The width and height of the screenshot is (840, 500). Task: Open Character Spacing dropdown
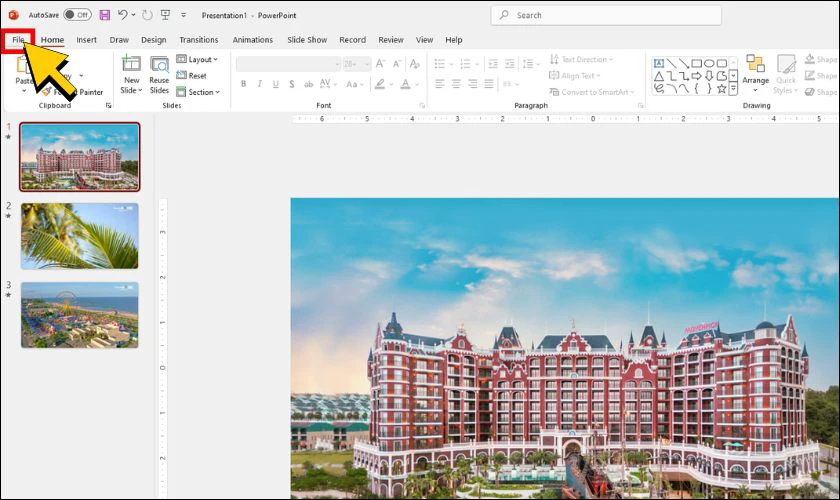point(328,84)
